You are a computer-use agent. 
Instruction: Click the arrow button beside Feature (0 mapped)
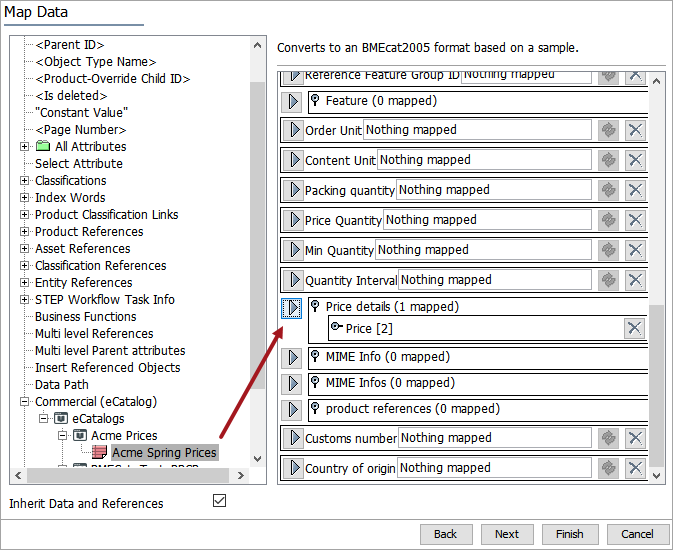[292, 102]
